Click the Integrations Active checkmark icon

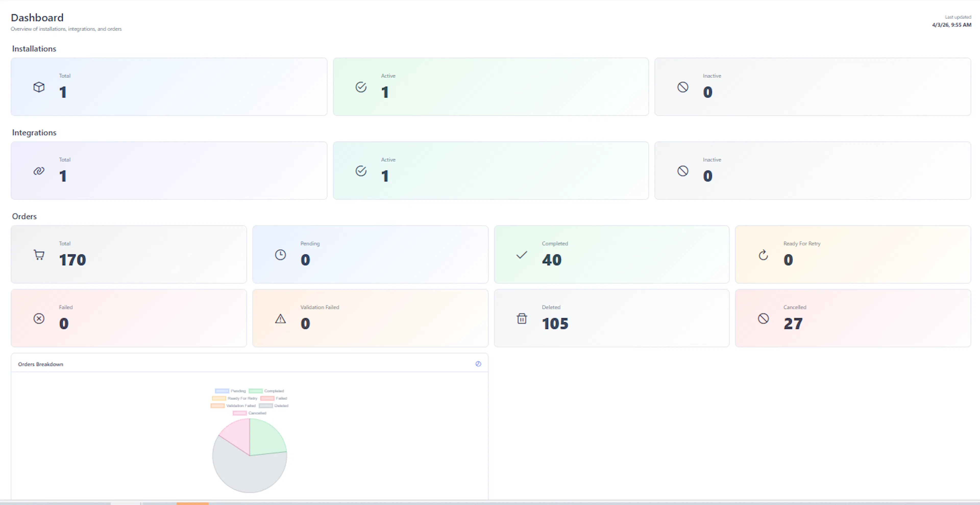point(361,171)
